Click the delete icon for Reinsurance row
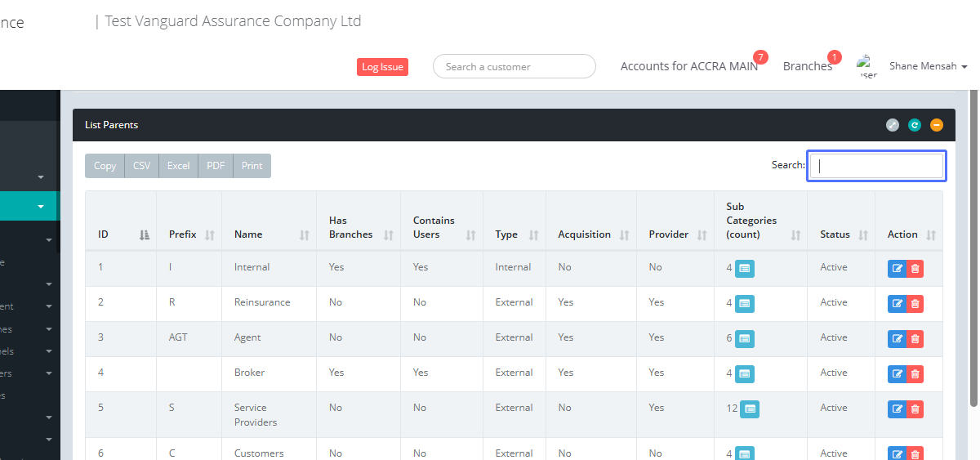 click(915, 304)
